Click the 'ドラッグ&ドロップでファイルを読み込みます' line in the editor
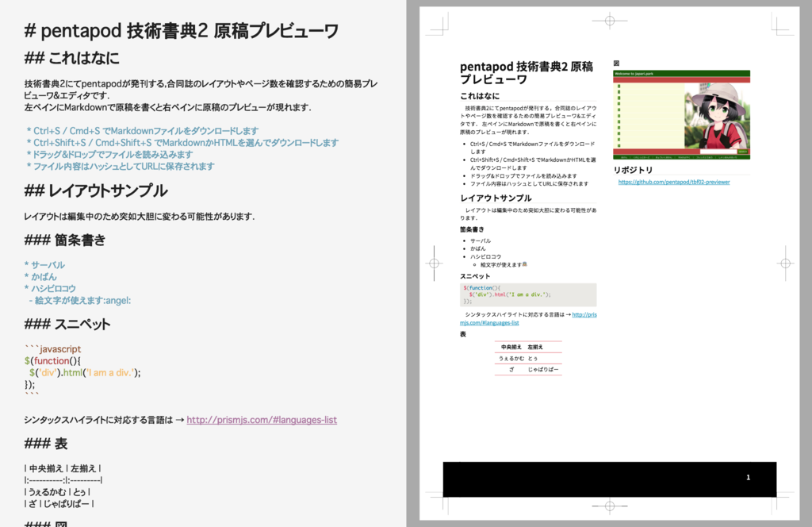 click(109, 155)
